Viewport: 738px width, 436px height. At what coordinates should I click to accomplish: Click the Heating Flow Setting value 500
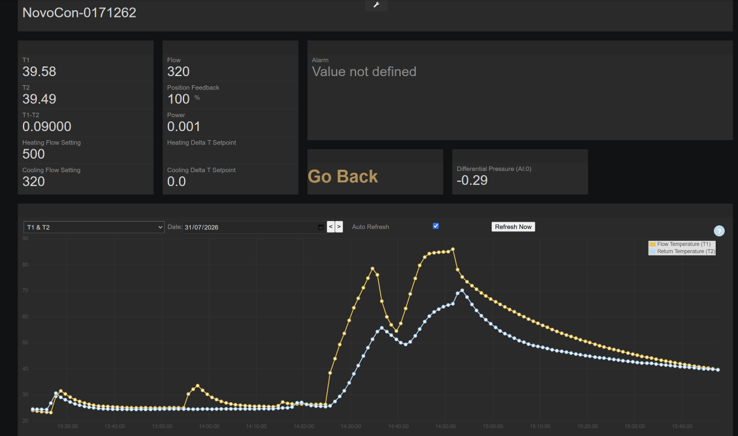(x=33, y=154)
